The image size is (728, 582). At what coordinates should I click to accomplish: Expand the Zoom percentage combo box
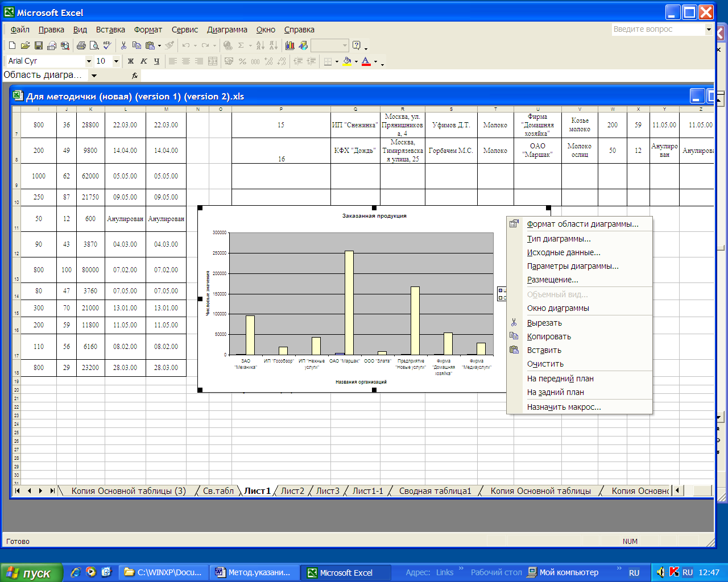click(345, 45)
